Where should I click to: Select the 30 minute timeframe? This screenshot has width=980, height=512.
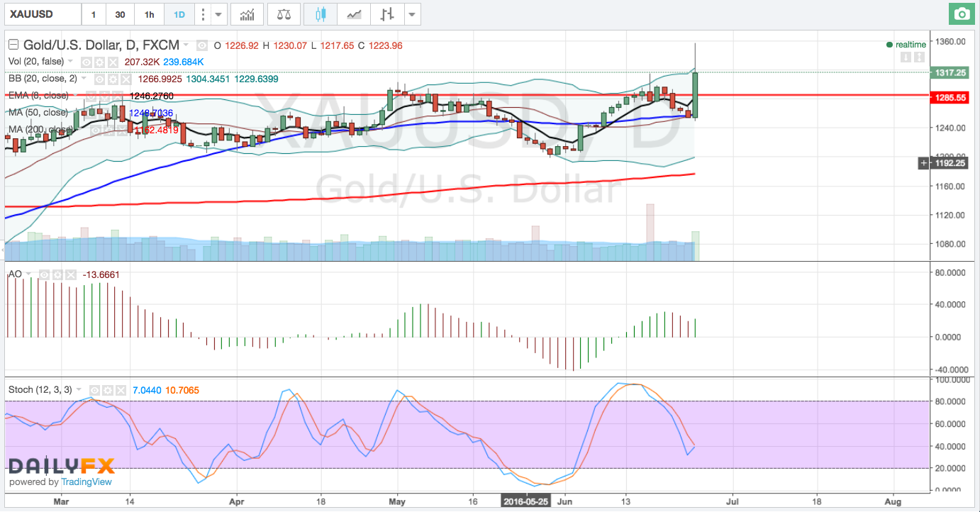120,14
